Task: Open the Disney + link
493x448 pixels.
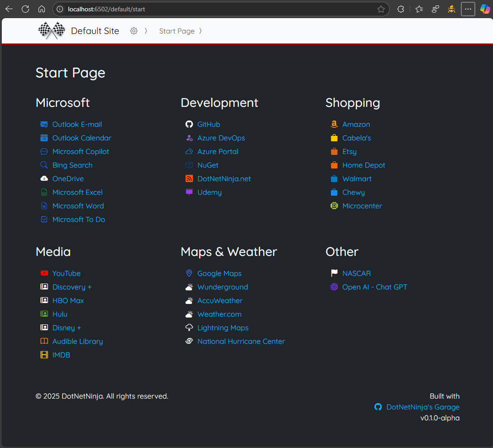Action: tap(67, 328)
